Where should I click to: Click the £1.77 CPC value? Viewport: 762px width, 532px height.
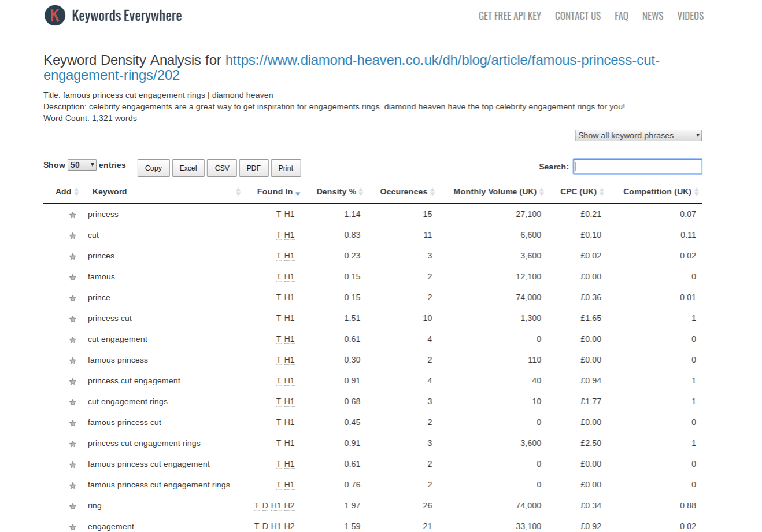(591, 401)
